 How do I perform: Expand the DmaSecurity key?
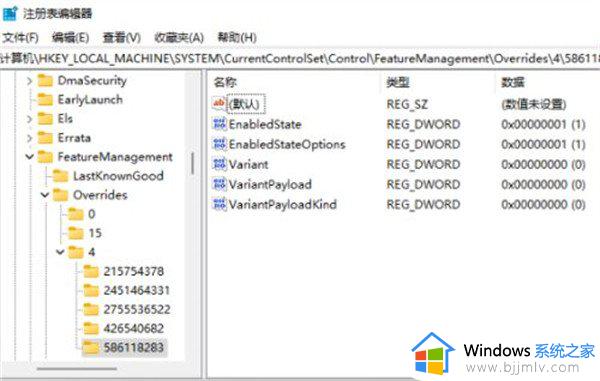point(29,81)
